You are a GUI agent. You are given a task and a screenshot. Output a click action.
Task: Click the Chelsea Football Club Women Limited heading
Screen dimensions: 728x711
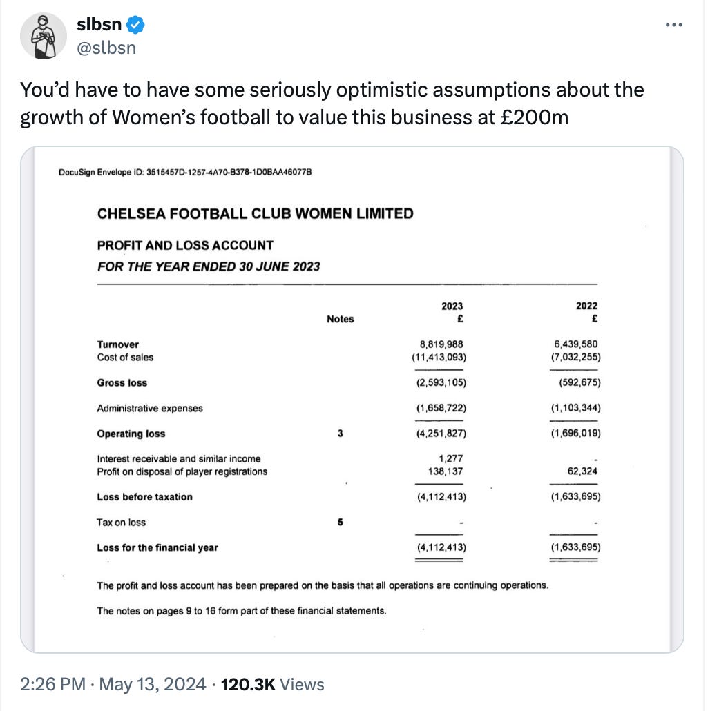[256, 213]
